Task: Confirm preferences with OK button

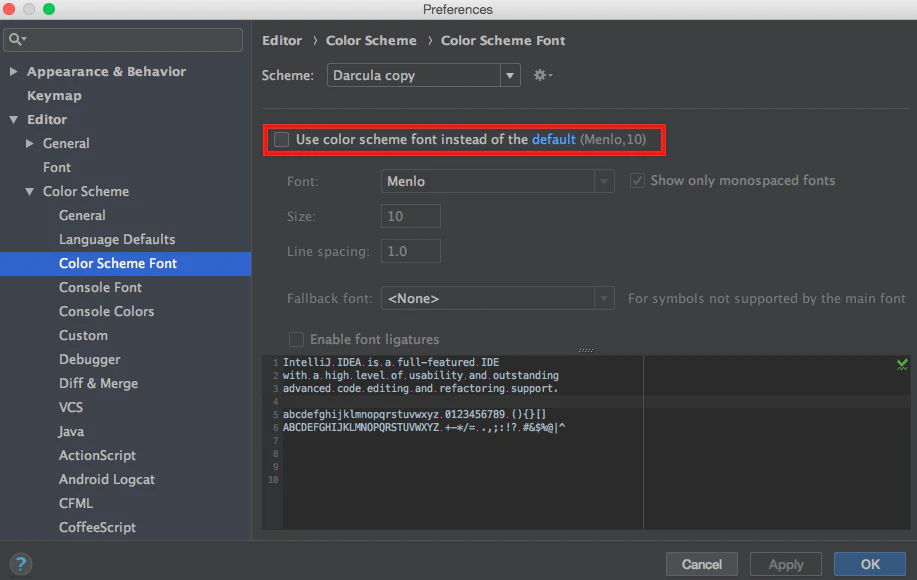Action: pyautogui.click(x=870, y=564)
